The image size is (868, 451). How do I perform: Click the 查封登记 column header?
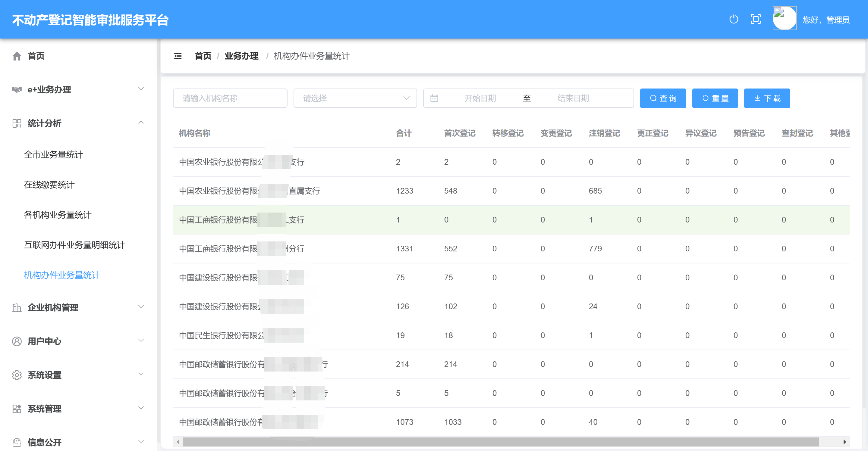797,133
